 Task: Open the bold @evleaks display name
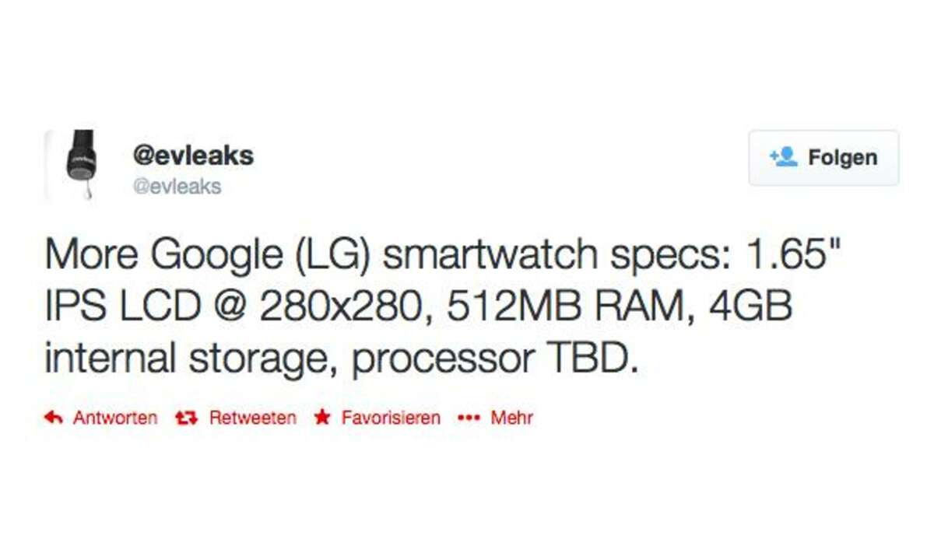(x=193, y=156)
